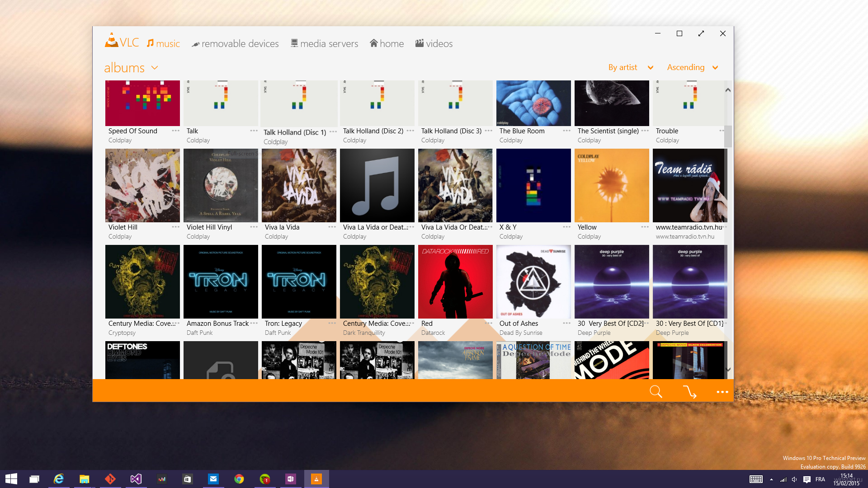The width and height of the screenshot is (868, 488).
Task: Open the Tron: Legacy album cover
Action: coord(299,282)
